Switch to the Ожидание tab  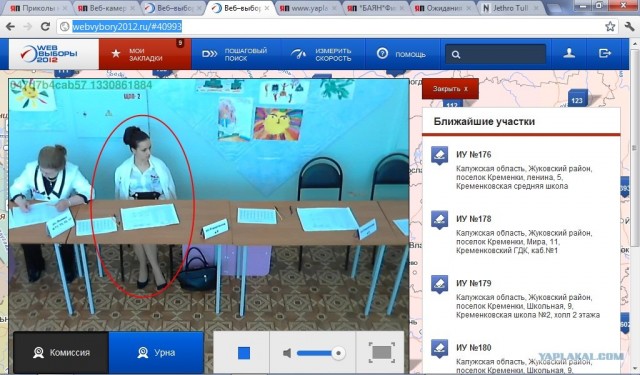pyautogui.click(x=443, y=8)
